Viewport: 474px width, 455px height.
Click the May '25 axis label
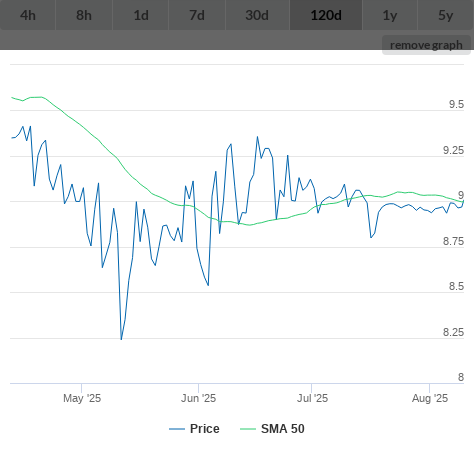pos(82,398)
